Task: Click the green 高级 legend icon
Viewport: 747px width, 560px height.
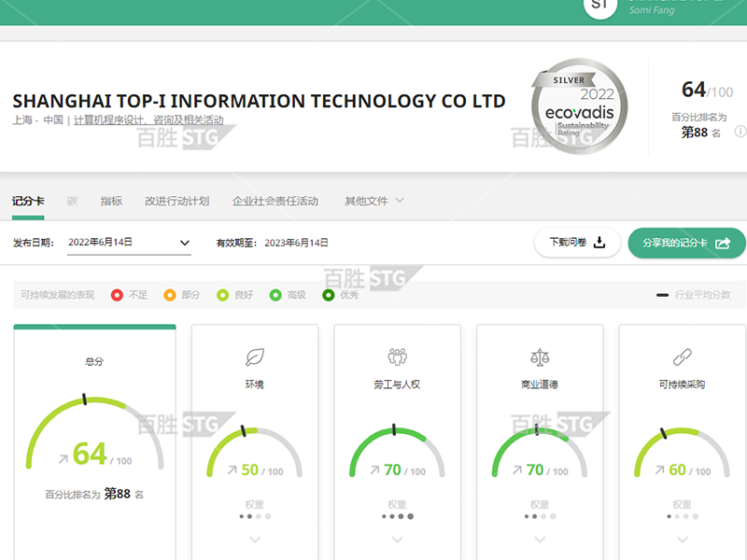Action: [275, 295]
